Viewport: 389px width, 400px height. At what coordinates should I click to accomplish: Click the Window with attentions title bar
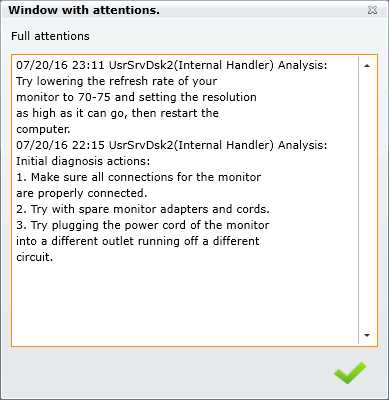(187, 10)
